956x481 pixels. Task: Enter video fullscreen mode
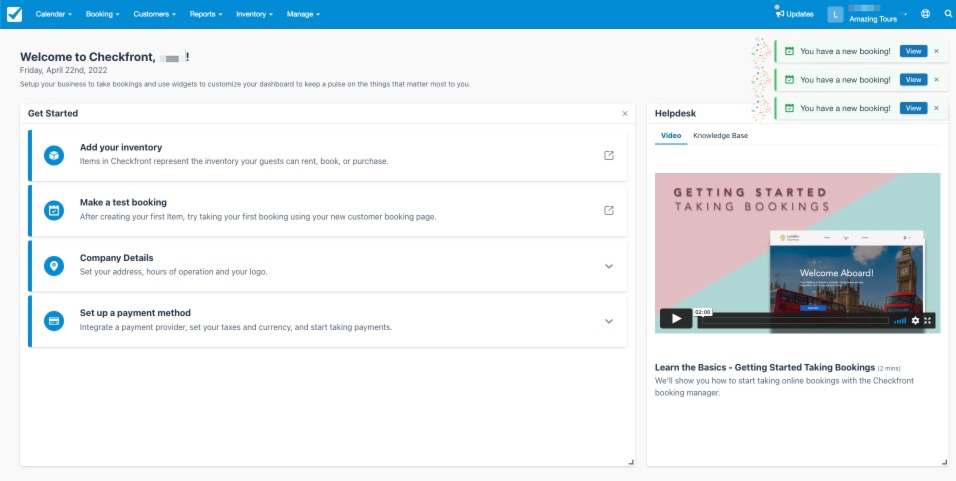(x=928, y=321)
